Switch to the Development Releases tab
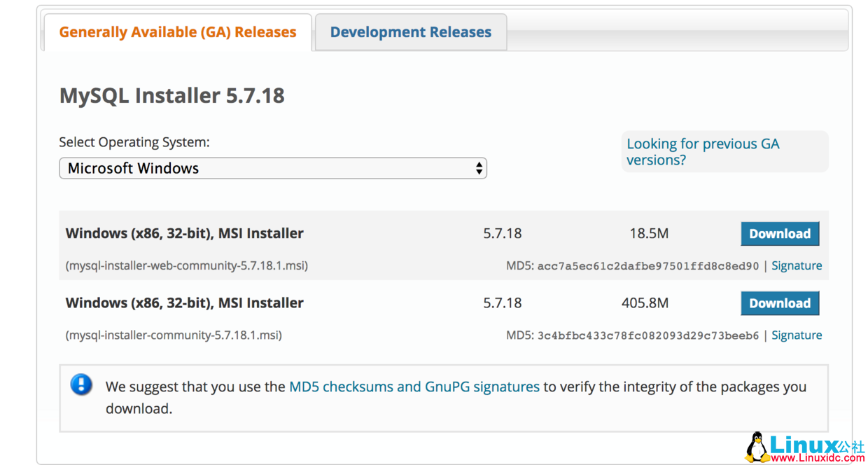Screen dimensions: 868x465 410,32
